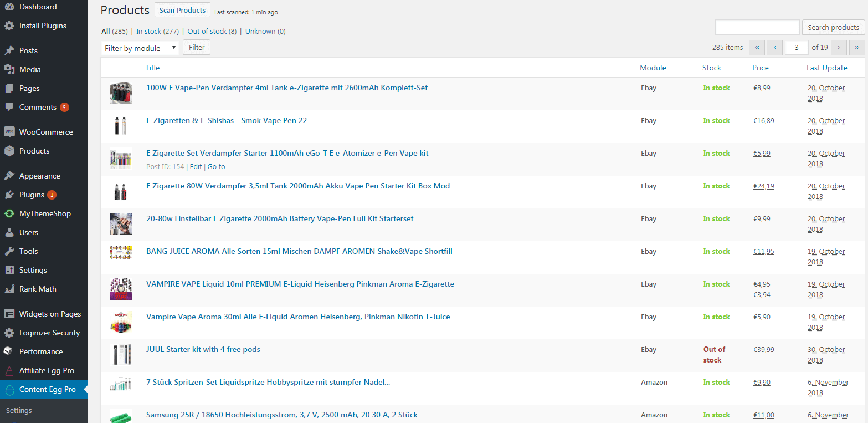Click the product search input field
The width and height of the screenshot is (868, 423).
pos(757,27)
